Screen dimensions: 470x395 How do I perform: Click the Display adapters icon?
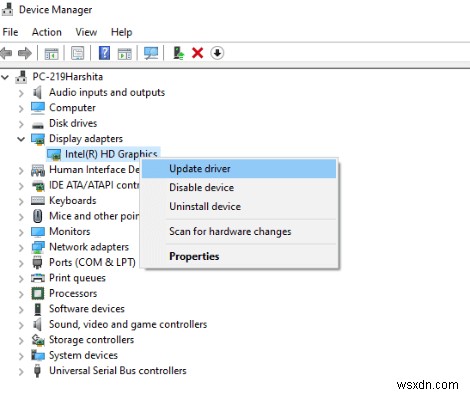pyautogui.click(x=38, y=139)
